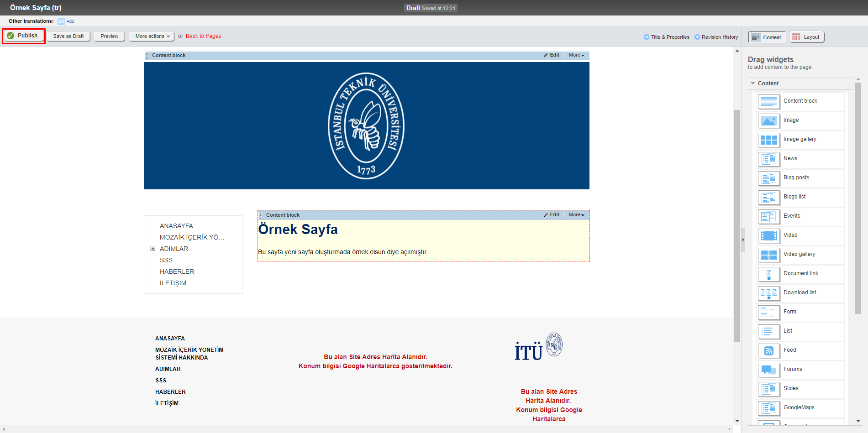Image resolution: width=868 pixels, height=433 pixels.
Task: Collapse the widget sidebar with splitter arrow
Action: click(x=743, y=240)
